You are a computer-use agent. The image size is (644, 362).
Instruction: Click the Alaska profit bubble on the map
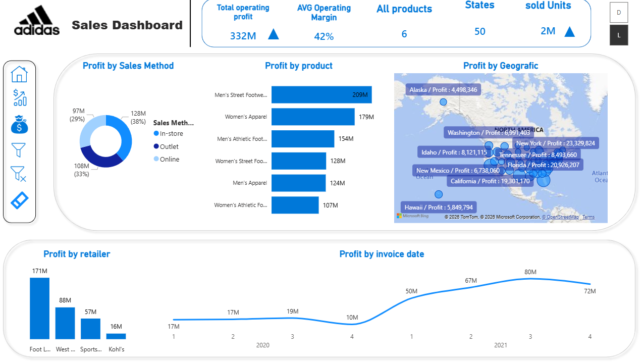[x=443, y=102]
